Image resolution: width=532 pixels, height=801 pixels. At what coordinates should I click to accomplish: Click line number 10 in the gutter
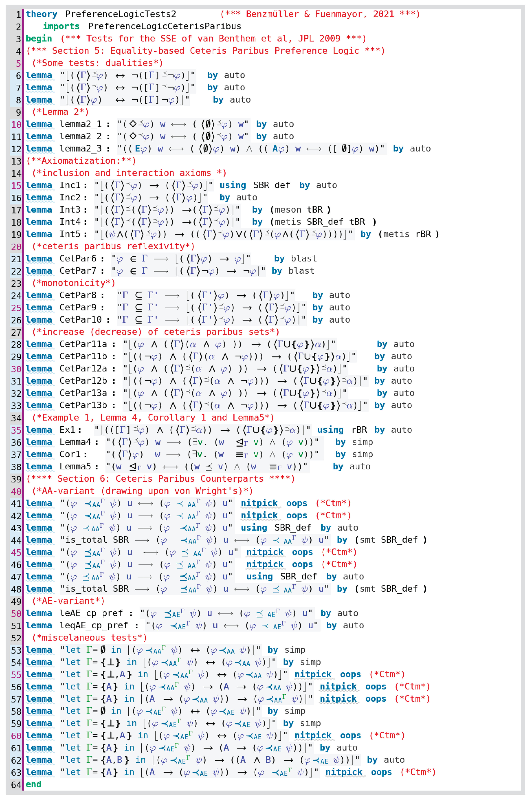(16, 125)
